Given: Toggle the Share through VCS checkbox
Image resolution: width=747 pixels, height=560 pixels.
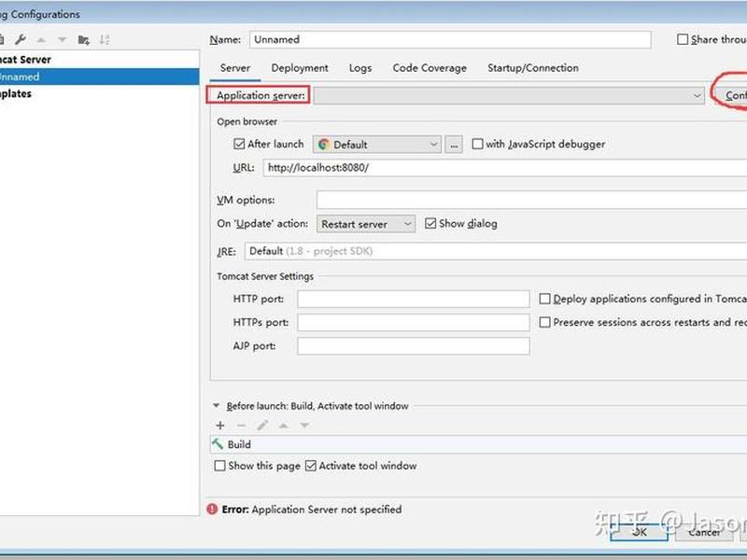Looking at the screenshot, I should [683, 39].
